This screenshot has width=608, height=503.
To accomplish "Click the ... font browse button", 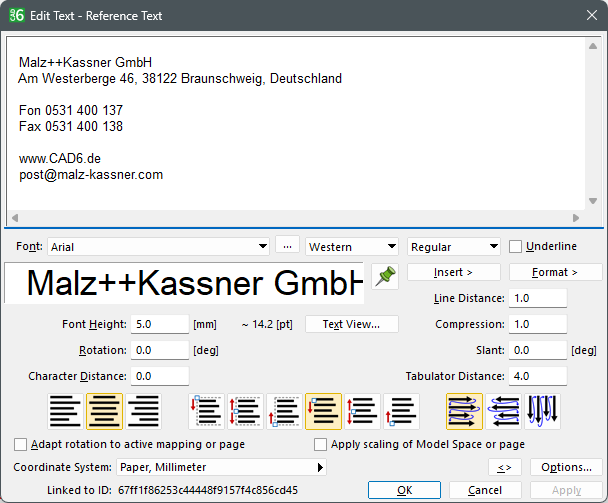I will click(x=287, y=245).
